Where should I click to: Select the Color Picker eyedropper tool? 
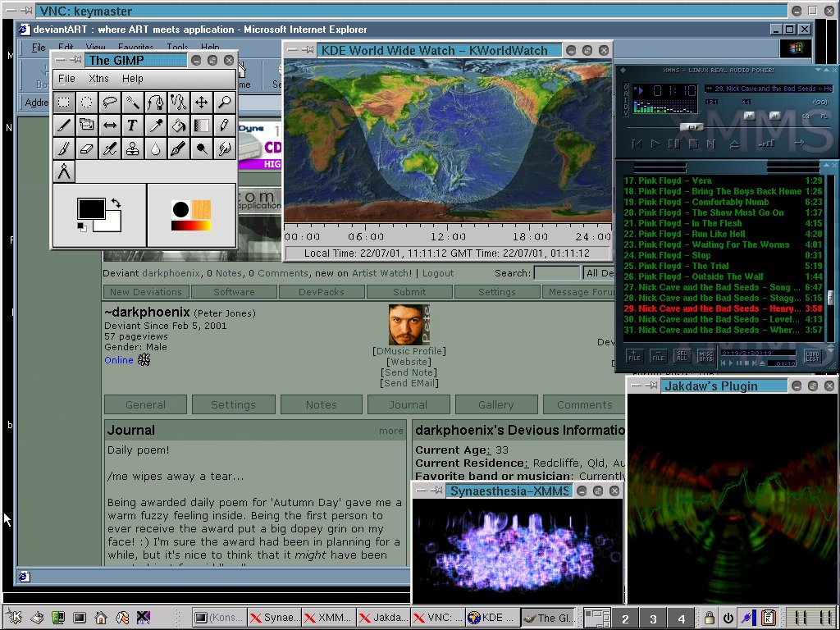click(156, 126)
